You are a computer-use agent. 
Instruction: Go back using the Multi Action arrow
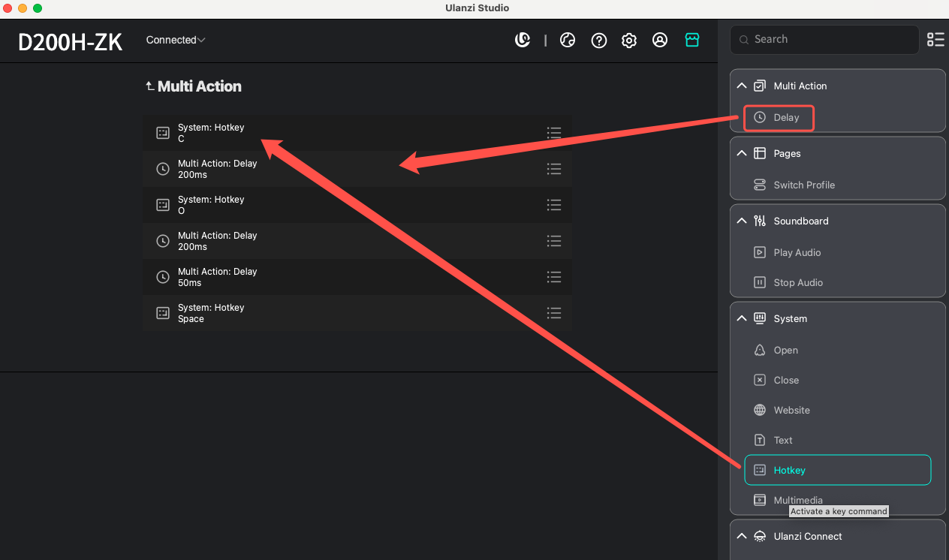click(x=150, y=86)
